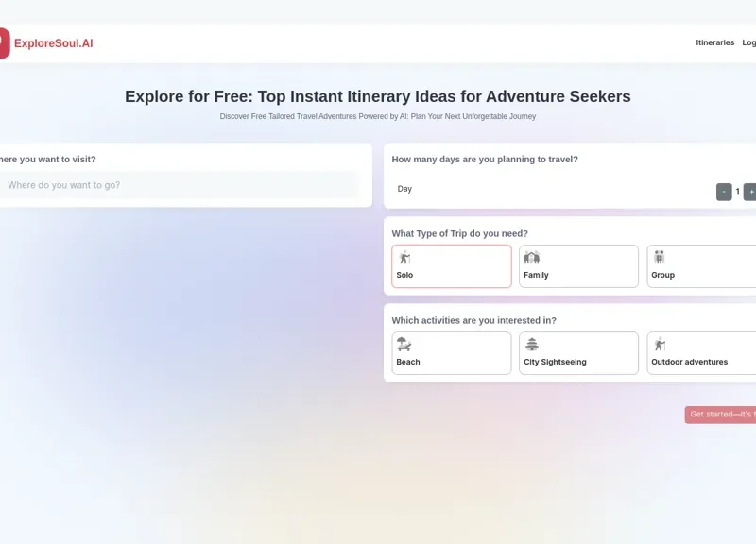Select the City Sightseeing activity
756x544 pixels.
tap(578, 353)
